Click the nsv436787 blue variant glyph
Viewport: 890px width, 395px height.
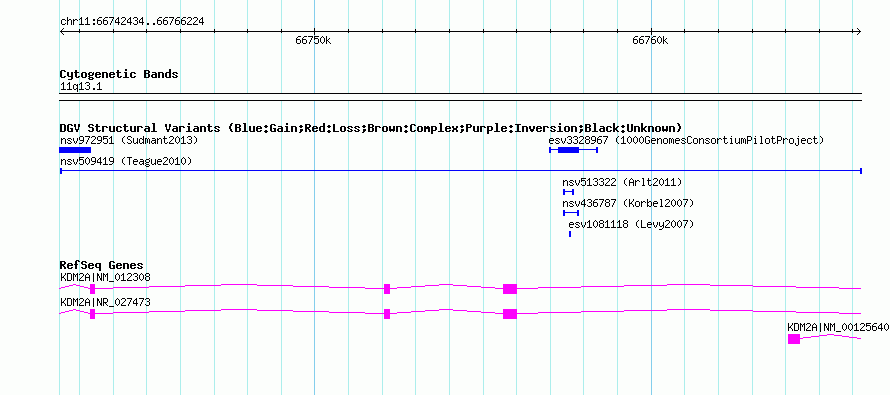pos(571,213)
